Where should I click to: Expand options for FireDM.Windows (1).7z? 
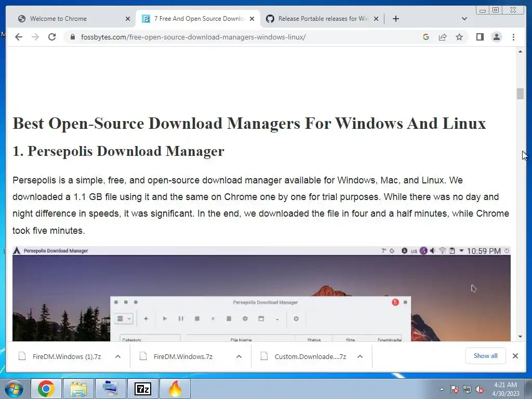coord(118,356)
